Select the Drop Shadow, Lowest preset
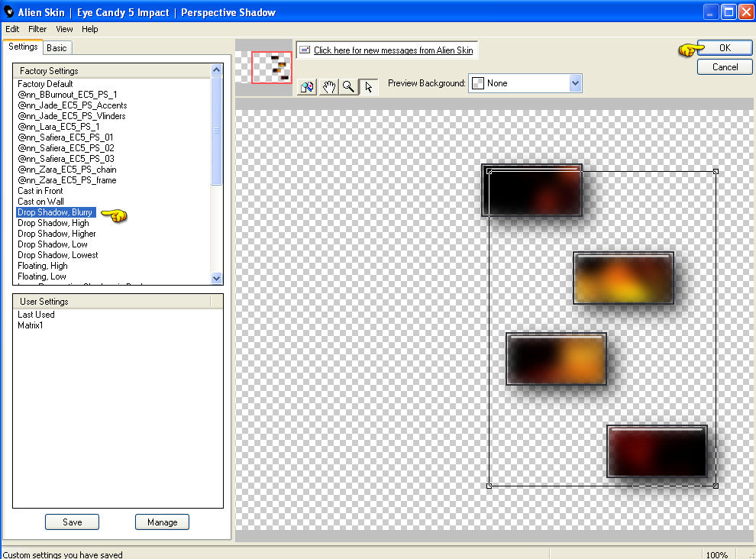This screenshot has width=756, height=559. [x=58, y=255]
